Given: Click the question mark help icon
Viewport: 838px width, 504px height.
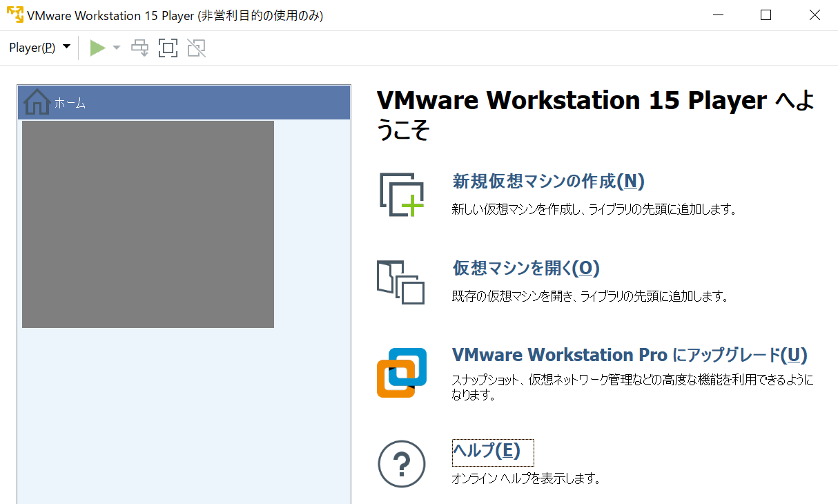Looking at the screenshot, I should tap(402, 464).
